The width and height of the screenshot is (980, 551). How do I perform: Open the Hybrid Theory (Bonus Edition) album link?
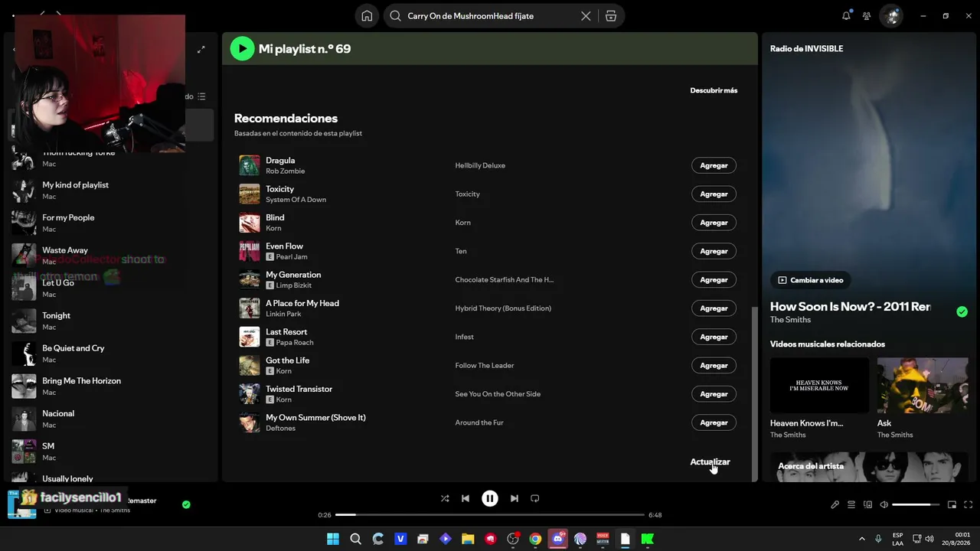tap(503, 308)
